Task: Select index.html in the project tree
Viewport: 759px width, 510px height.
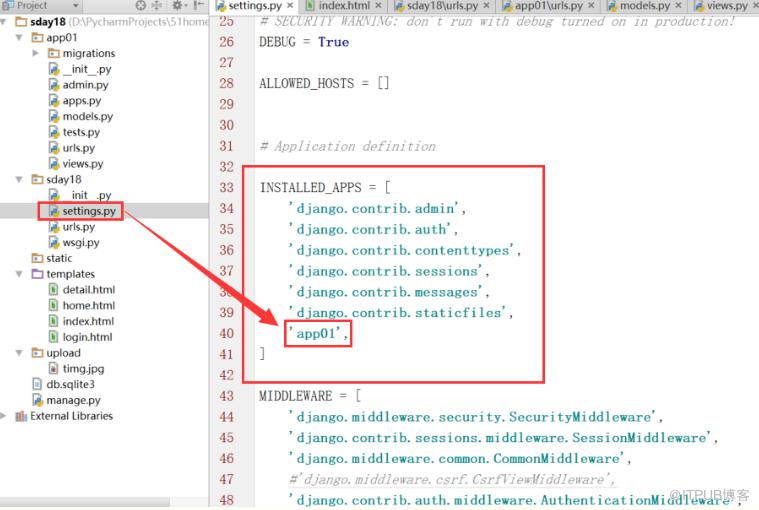Action: pos(81,321)
